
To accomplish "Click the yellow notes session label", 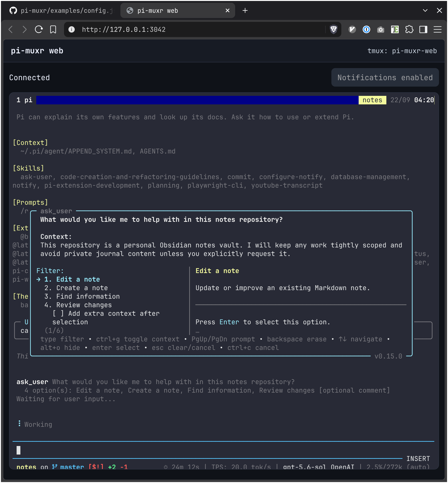I will point(373,100).
